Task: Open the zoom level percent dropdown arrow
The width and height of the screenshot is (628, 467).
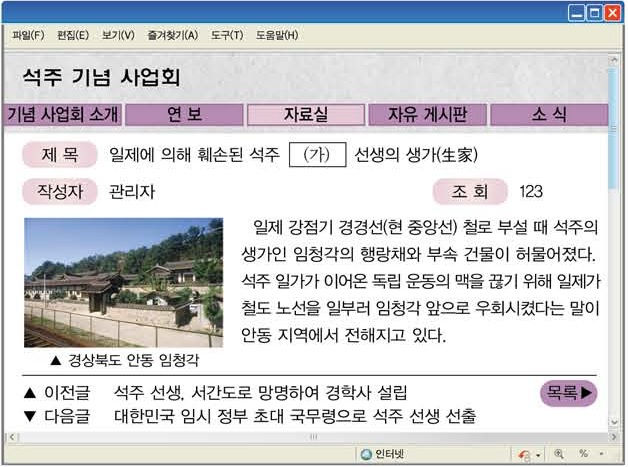Action: pos(601,454)
